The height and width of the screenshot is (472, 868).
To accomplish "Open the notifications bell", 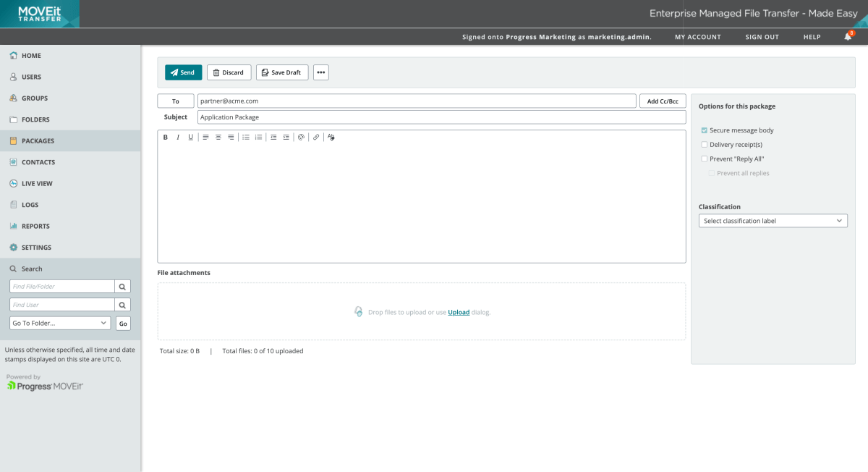I will 848,37.
